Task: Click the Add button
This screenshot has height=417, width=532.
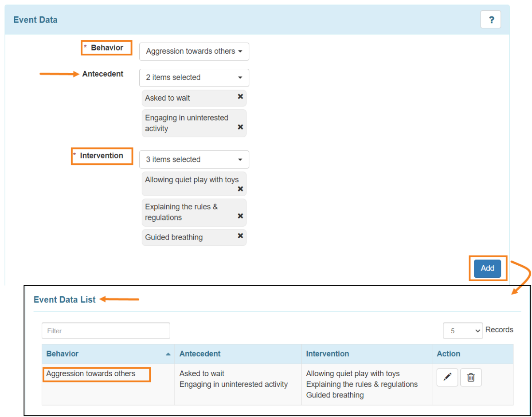Action: [x=487, y=268]
